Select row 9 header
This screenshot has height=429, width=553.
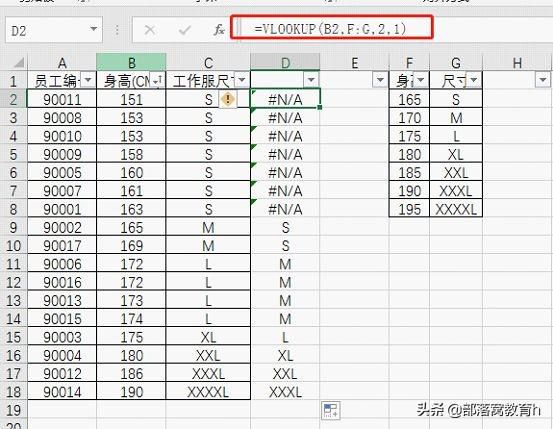(x=13, y=227)
